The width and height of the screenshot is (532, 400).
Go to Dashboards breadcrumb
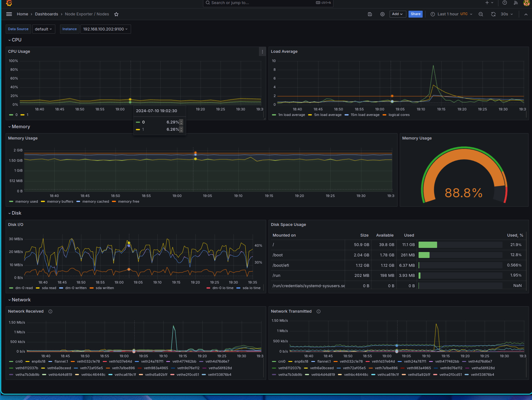click(47, 14)
